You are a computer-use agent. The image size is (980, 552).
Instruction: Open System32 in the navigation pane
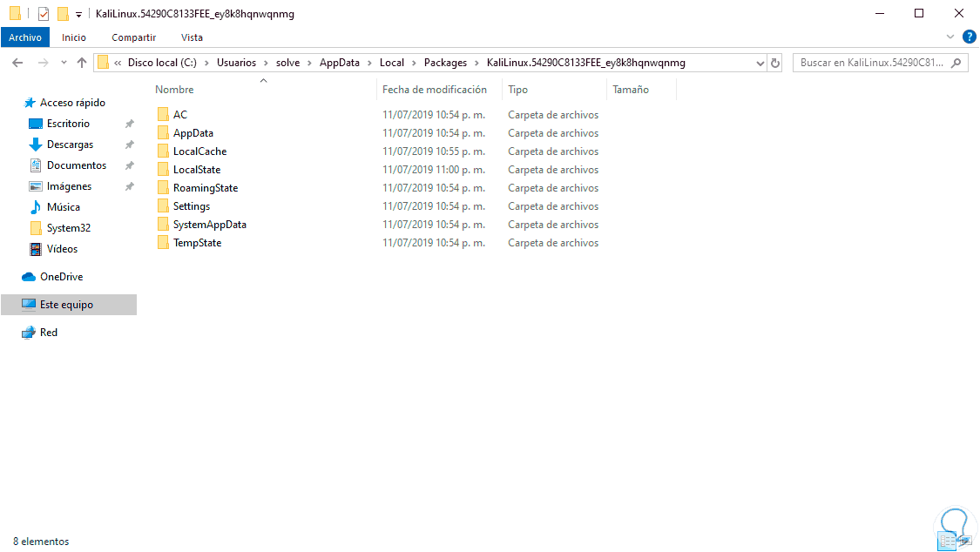60,228
